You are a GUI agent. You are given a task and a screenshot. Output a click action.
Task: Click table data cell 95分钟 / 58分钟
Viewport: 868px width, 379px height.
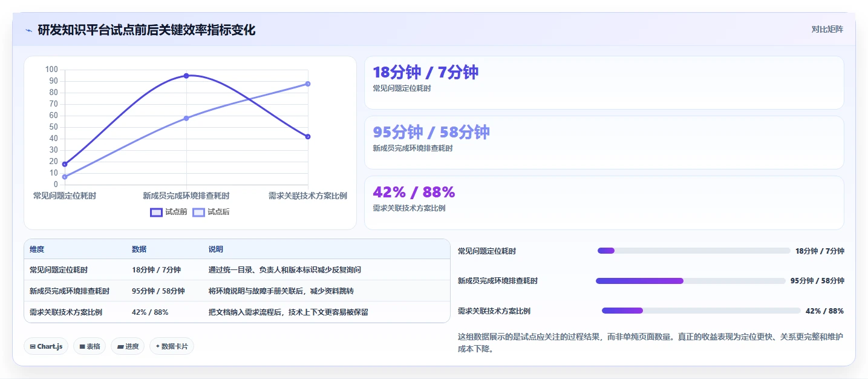coord(158,291)
